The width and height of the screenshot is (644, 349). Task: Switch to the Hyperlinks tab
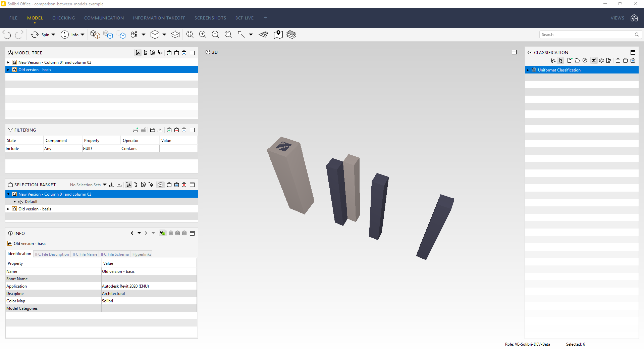(142, 254)
